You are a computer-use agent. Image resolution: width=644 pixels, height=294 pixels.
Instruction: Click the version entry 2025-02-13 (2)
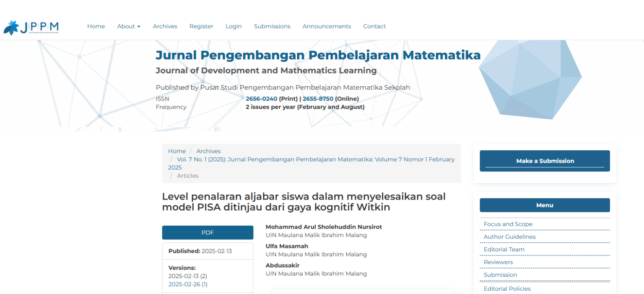tap(188, 276)
